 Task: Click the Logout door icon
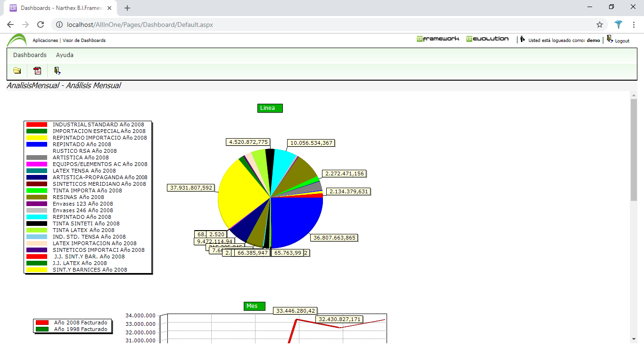610,39
